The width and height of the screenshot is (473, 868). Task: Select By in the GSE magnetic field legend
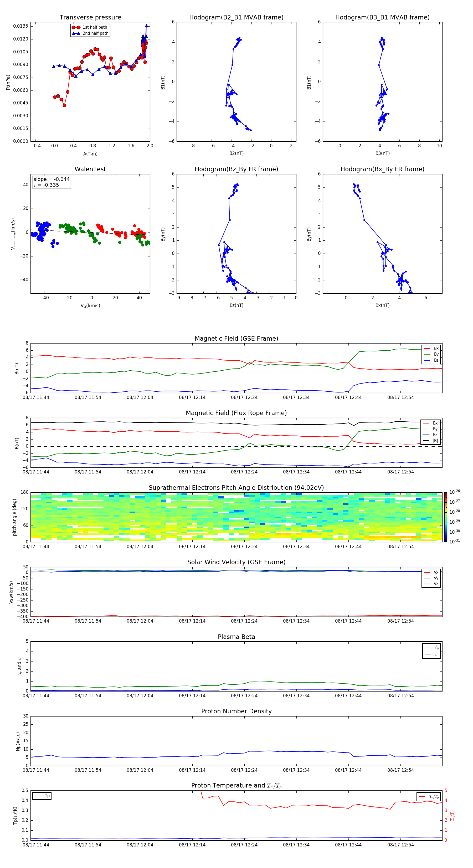pos(431,354)
